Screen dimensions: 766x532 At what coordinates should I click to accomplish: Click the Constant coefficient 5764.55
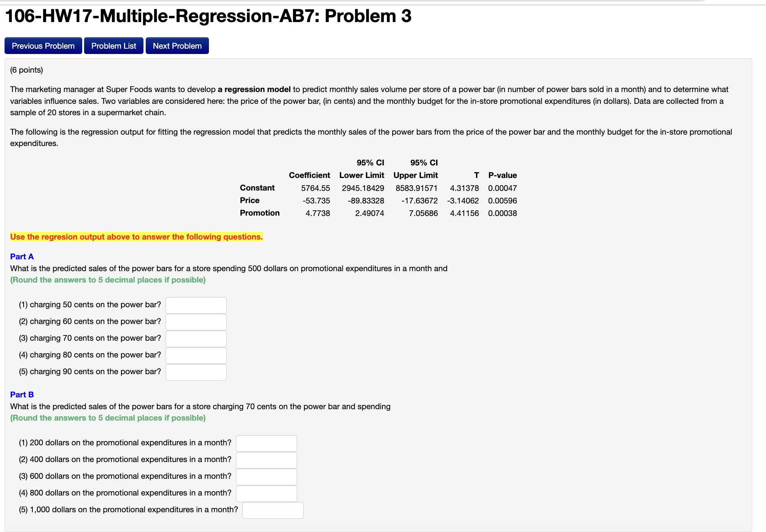coord(315,188)
